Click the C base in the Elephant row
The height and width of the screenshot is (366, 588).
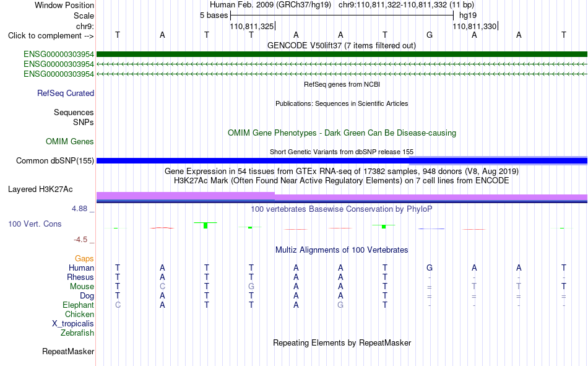(118, 305)
